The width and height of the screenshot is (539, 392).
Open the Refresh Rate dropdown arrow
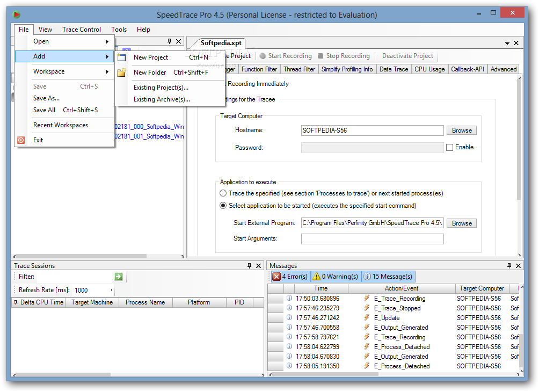(112, 291)
